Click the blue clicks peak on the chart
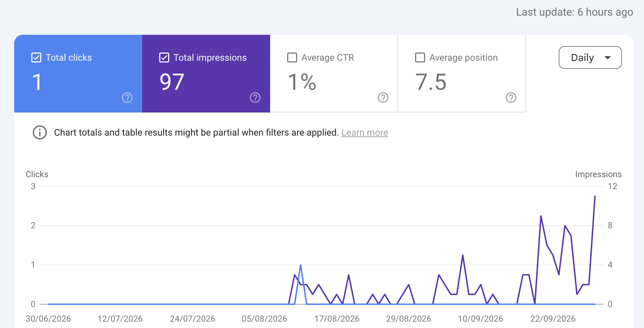Screen dimensions: 644x328 coord(301,266)
